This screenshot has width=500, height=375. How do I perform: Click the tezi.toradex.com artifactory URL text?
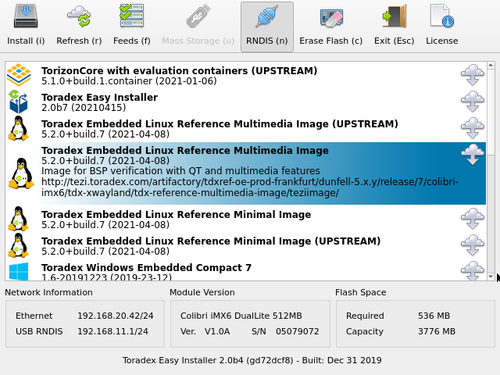(250, 187)
